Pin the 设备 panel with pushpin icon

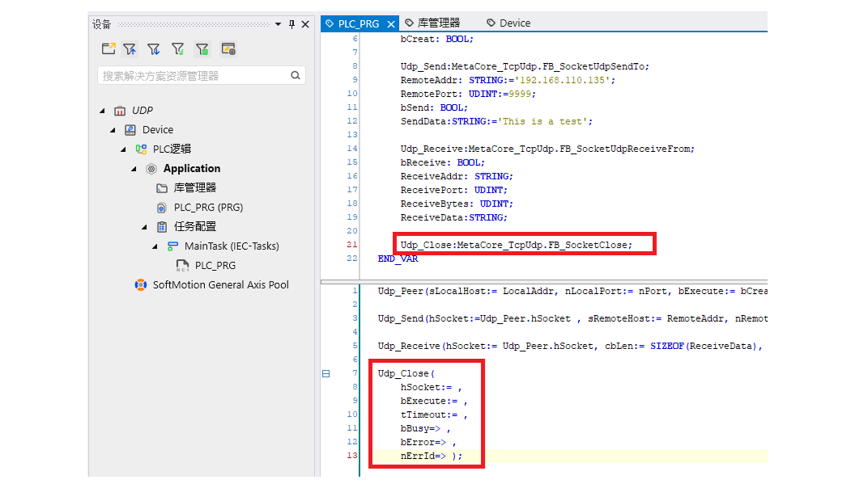click(x=292, y=24)
